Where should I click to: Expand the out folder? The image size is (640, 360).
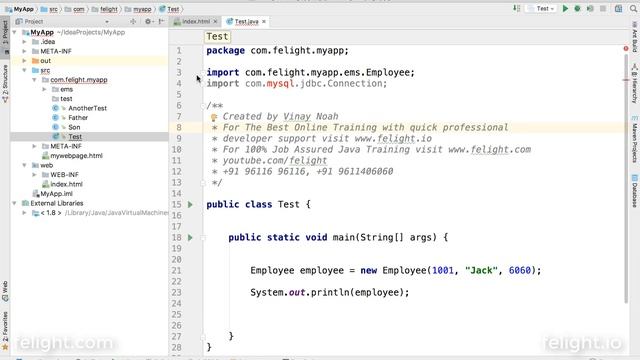[x=24, y=61]
